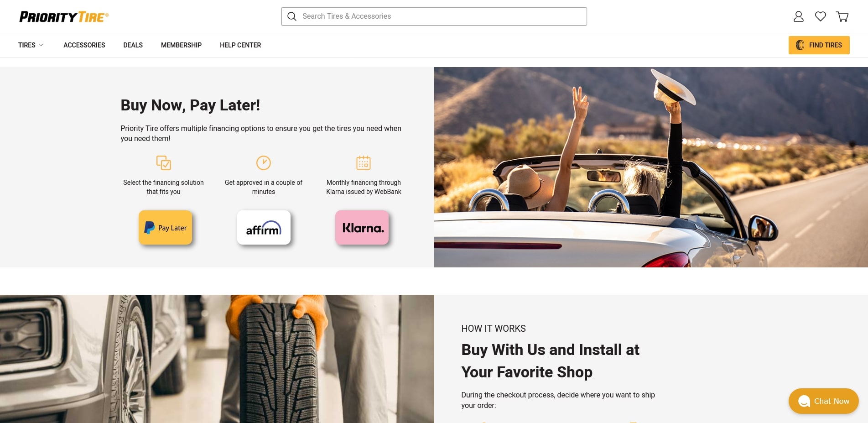Choose the Klarna financing option
Image resolution: width=868 pixels, height=423 pixels.
pos(362,228)
